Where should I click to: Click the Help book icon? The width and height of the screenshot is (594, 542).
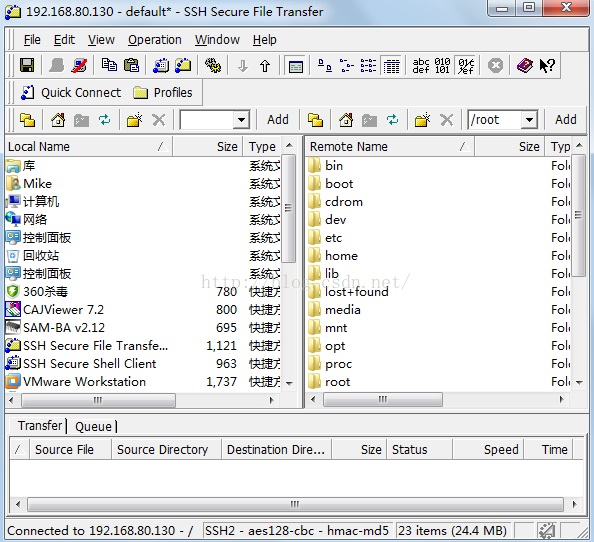tap(525, 66)
